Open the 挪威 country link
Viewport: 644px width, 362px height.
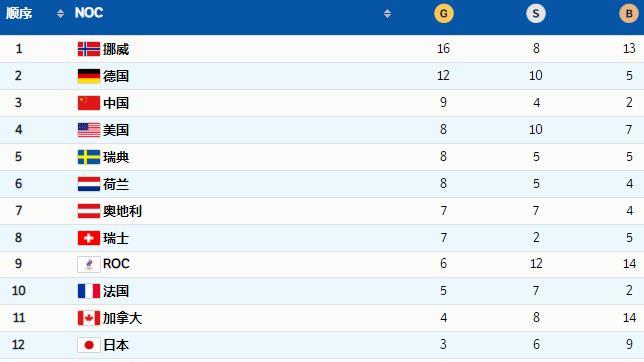coord(116,49)
